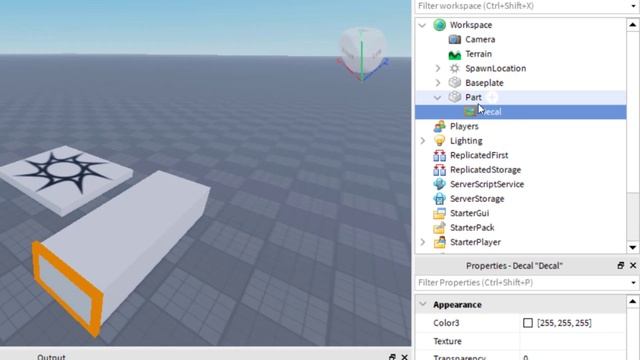Click the ServerStorage icon
This screenshot has width=640, height=360.
[440, 199]
